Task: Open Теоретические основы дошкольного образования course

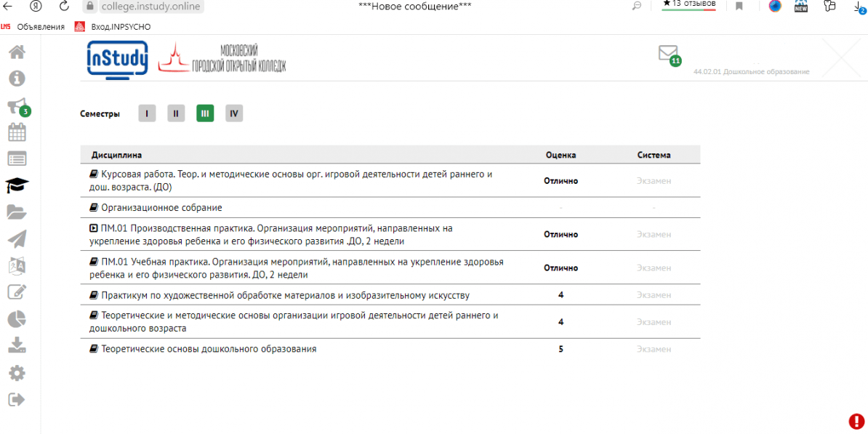Action: point(208,349)
